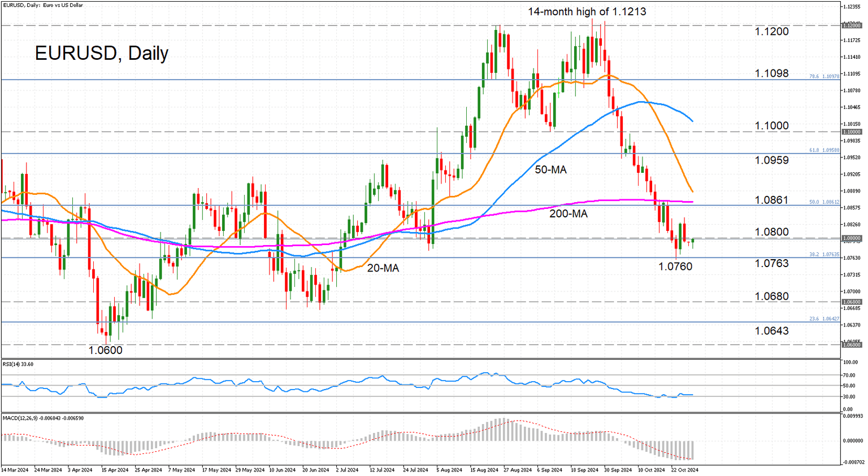Click the 1.0861 level label

(x=772, y=200)
